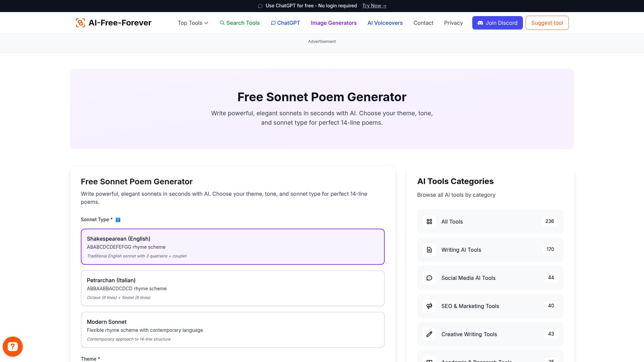Click the chat bubble icon beside ChatGPT

[x=273, y=23]
